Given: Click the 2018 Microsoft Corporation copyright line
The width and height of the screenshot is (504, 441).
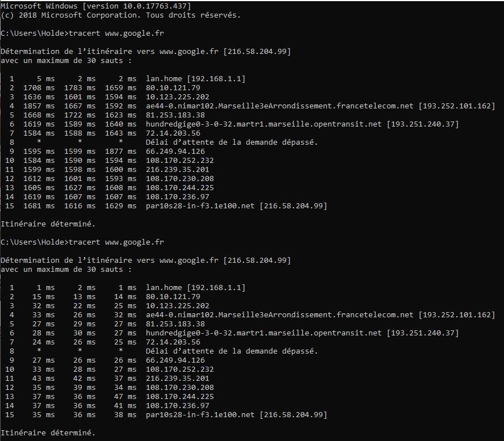Looking at the screenshot, I should [120, 15].
